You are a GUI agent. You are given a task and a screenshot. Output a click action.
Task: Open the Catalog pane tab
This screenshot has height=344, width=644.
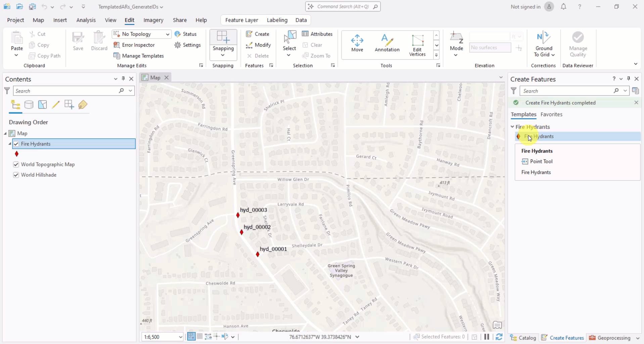click(x=523, y=338)
